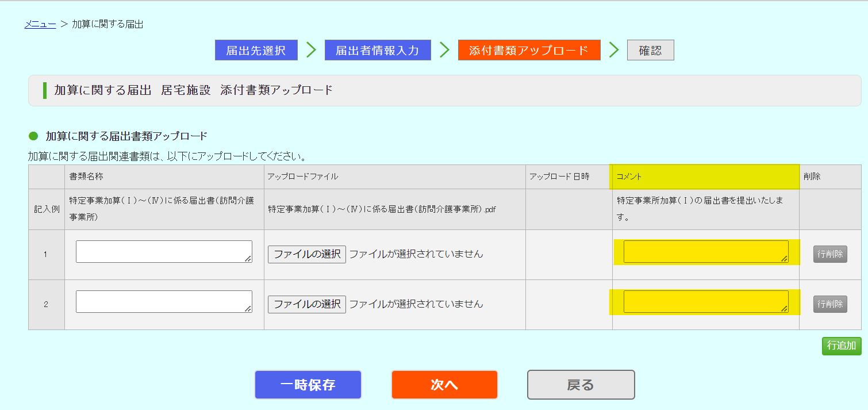Open the 確認 step indicator
Image resolution: width=868 pixels, height=410 pixels.
point(650,50)
